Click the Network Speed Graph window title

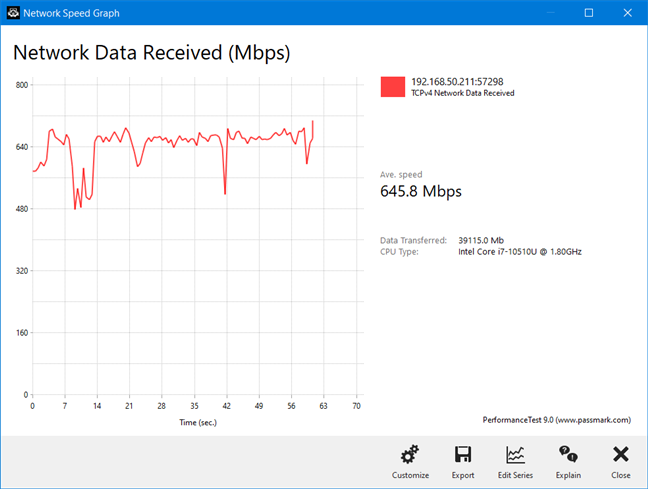click(x=71, y=13)
